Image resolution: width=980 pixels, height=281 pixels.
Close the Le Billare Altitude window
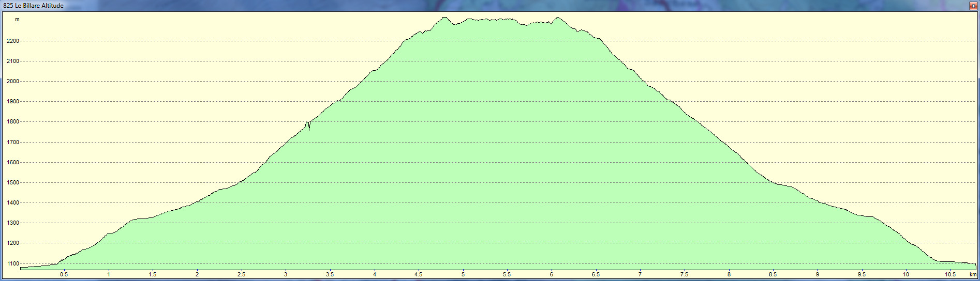pos(973,6)
